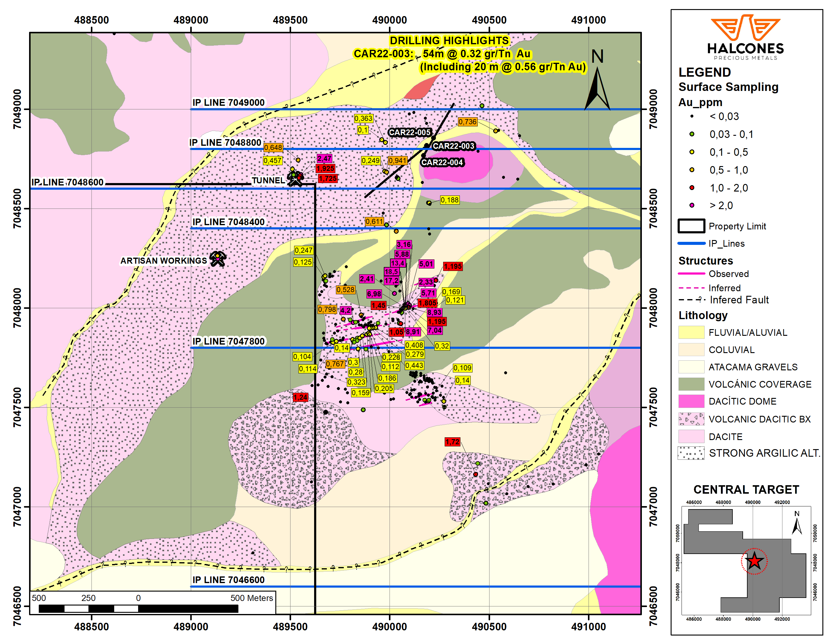833x644 pixels.
Task: Click the Artisan Workings pickaxe symbol
Action: 218,259
